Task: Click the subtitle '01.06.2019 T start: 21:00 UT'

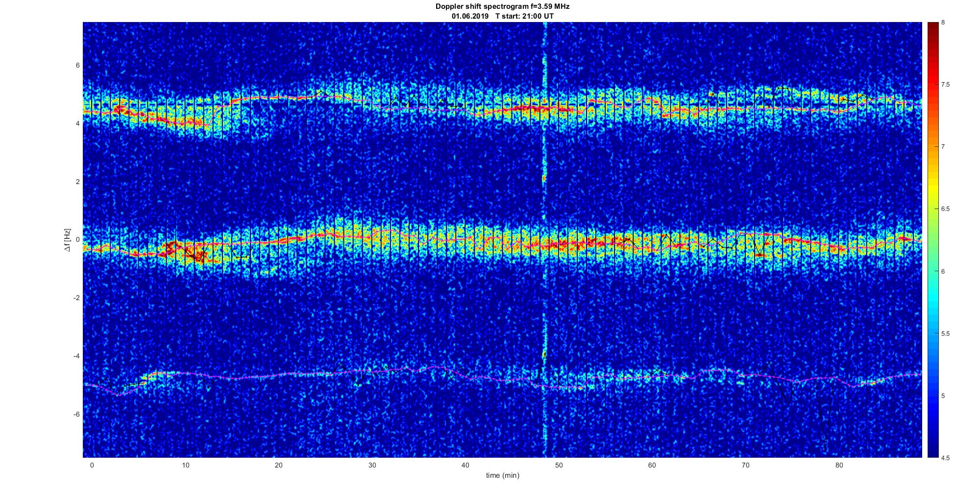Action: 503,16
